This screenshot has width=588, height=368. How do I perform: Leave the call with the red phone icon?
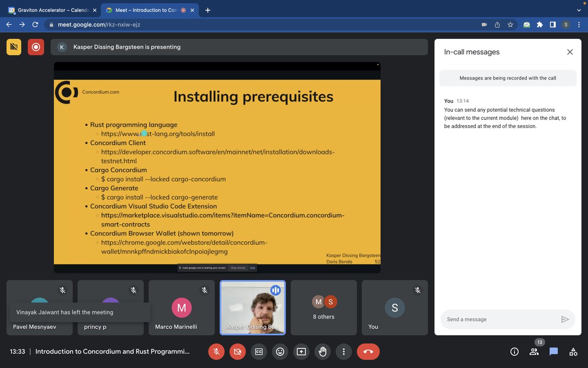pyautogui.click(x=368, y=351)
